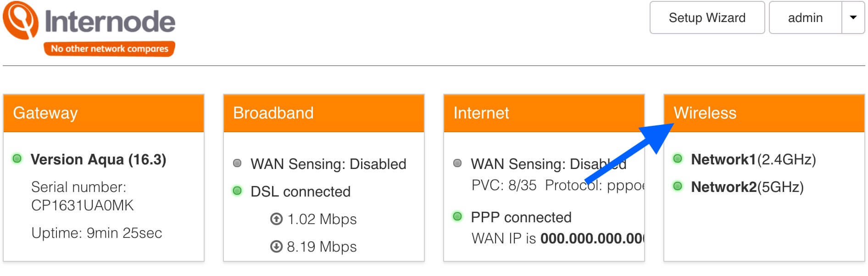Open the Internet card header
The height and width of the screenshot is (276, 868).
(x=544, y=113)
